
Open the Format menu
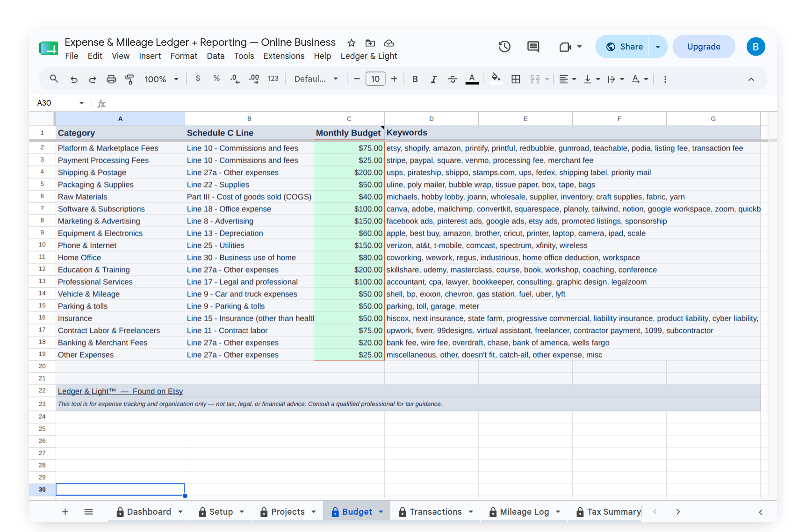click(x=184, y=56)
